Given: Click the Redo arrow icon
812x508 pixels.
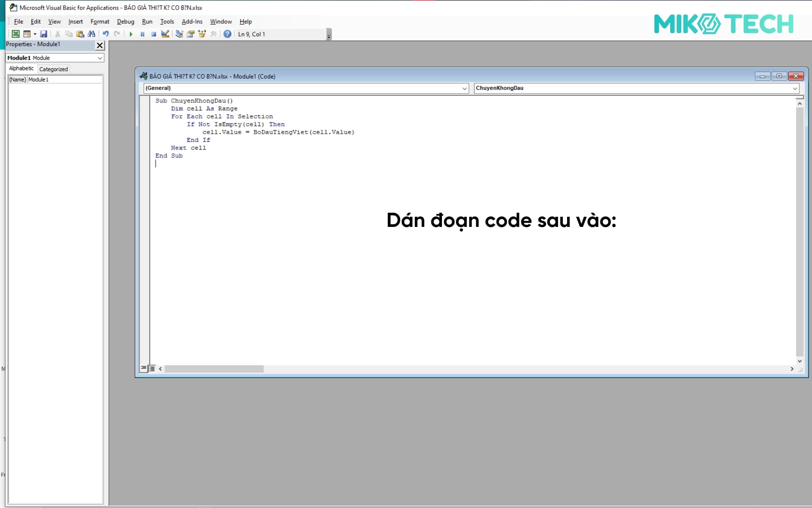Looking at the screenshot, I should [x=117, y=34].
